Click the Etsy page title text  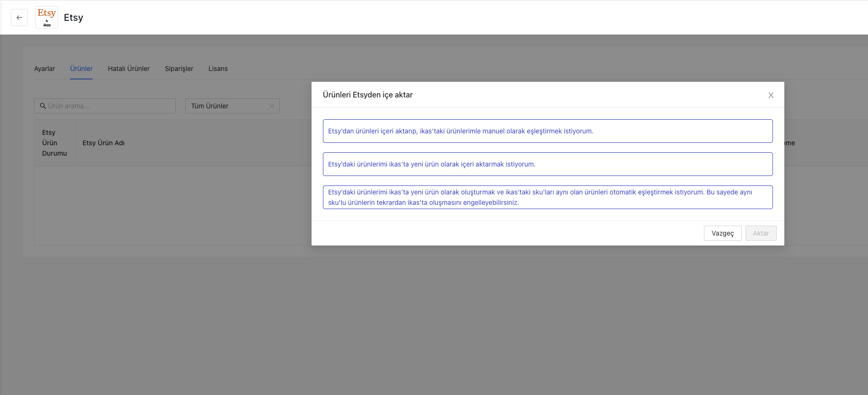[x=73, y=18]
